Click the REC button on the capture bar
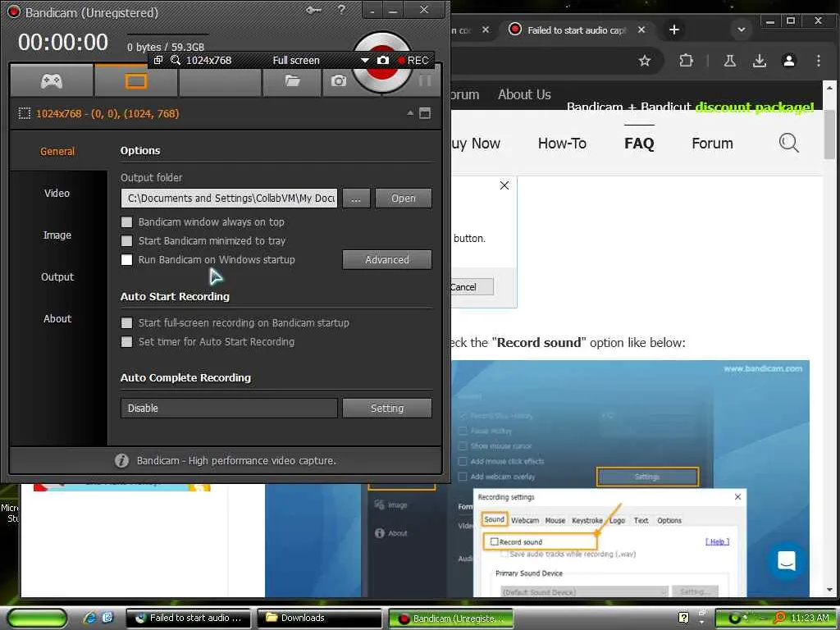840x630 pixels. [413, 60]
